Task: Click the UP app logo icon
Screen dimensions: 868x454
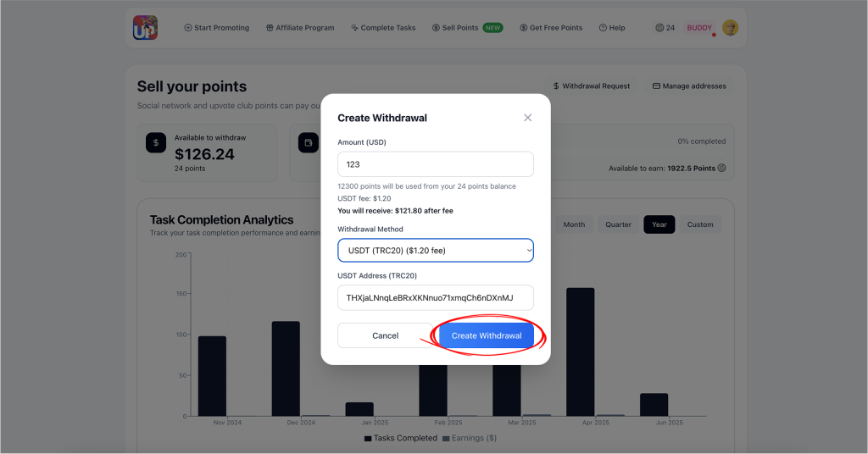Action: (145, 28)
